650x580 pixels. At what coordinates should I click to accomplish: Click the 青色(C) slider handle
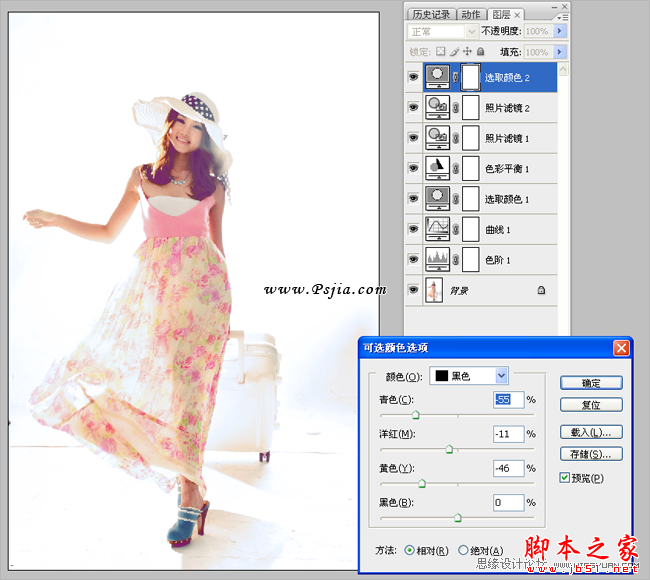coord(416,415)
